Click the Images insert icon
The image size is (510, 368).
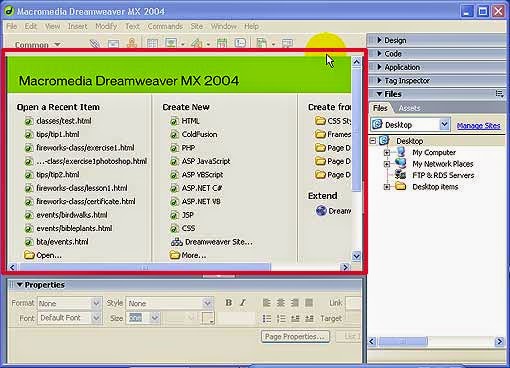tap(171, 43)
